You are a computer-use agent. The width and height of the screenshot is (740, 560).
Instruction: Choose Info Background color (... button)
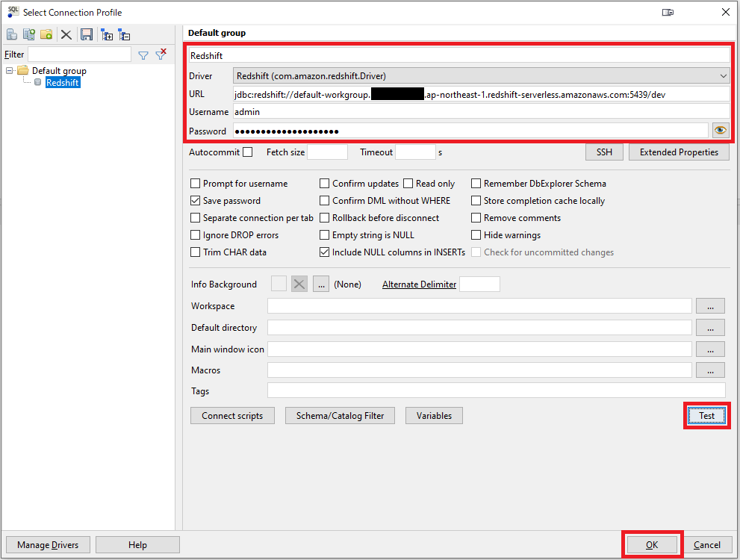point(321,284)
